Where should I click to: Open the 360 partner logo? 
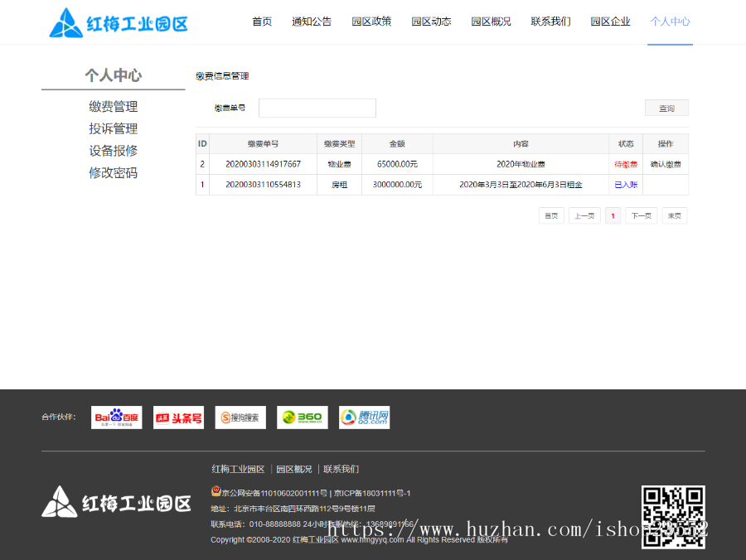point(302,418)
